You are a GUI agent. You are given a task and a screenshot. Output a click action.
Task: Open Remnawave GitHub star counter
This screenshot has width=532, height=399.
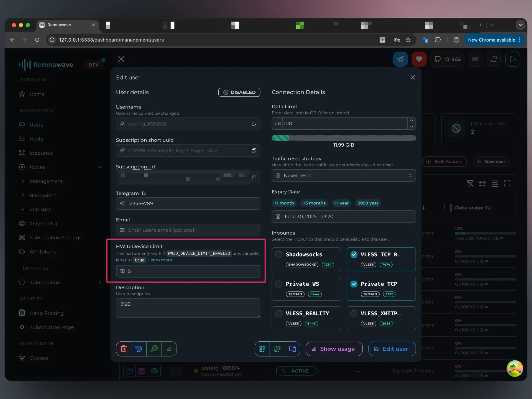click(x=447, y=59)
